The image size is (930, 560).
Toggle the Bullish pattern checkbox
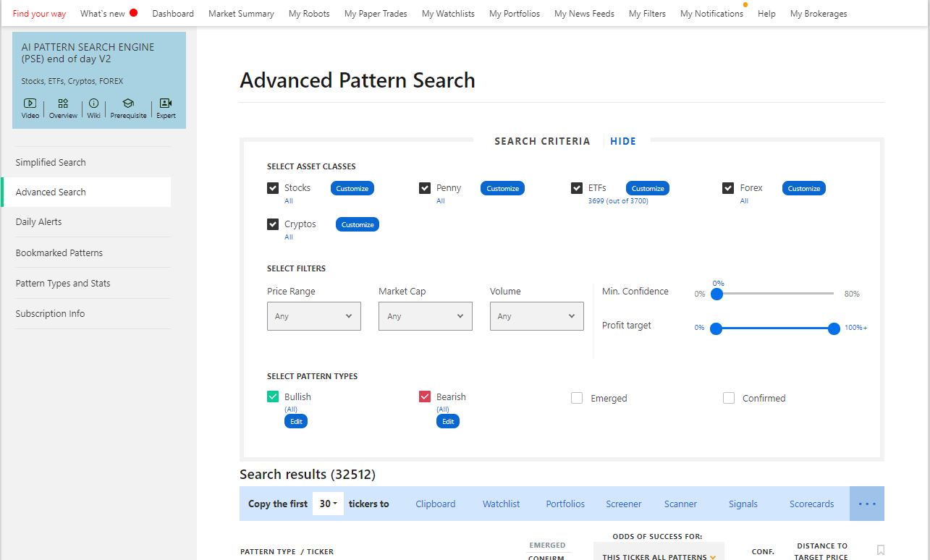coord(273,396)
